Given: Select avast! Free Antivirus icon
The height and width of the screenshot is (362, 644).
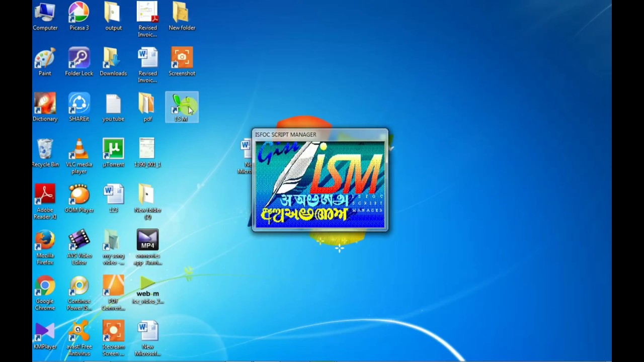Looking at the screenshot, I should [x=79, y=339].
